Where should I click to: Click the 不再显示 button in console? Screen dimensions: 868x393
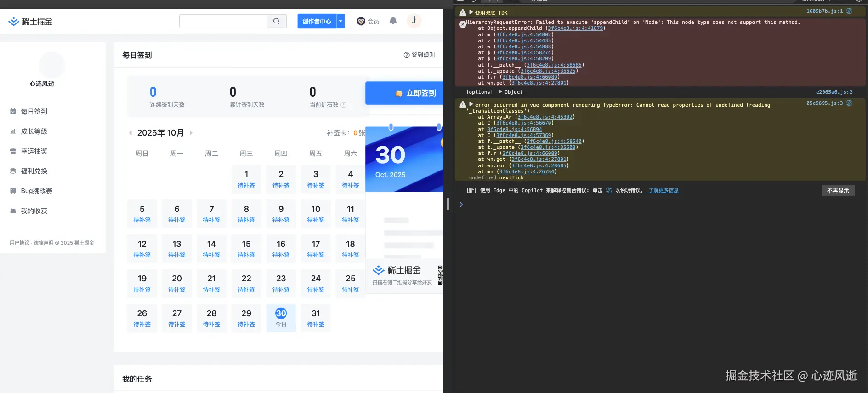pos(837,190)
